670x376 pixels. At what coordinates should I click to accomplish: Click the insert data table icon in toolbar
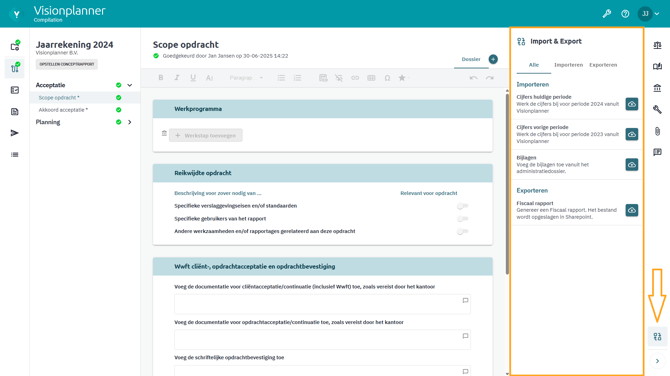(323, 78)
